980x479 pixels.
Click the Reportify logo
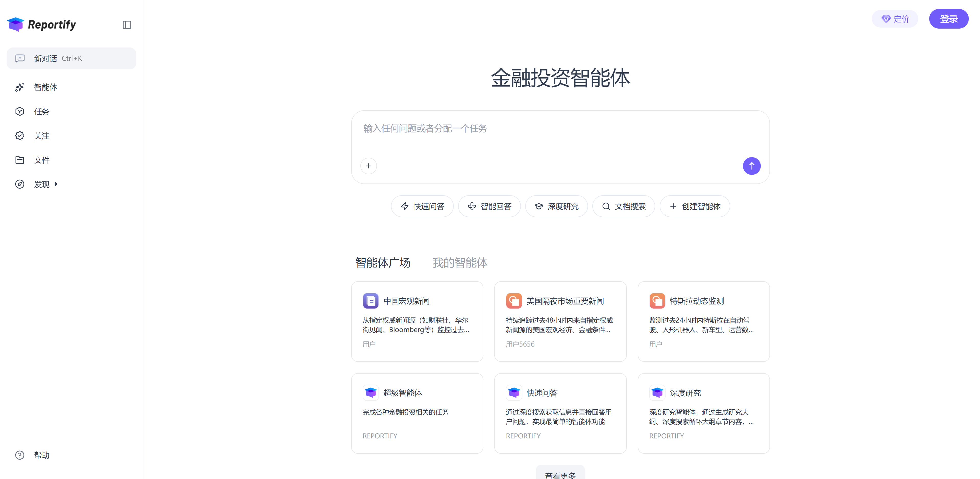point(42,25)
